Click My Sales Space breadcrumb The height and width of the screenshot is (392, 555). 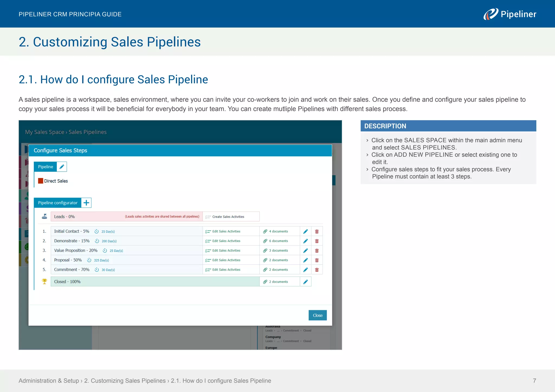coord(44,132)
